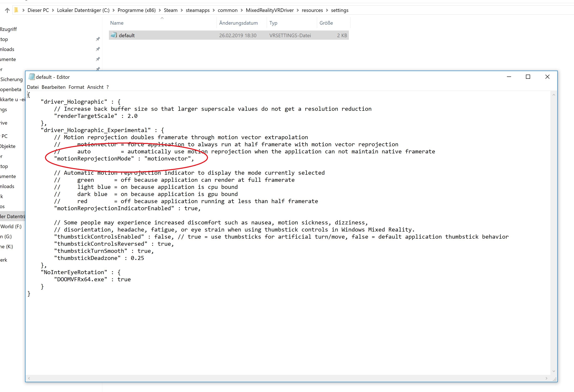Image resolution: width=574 pixels, height=392 pixels.
Task: Expand chevron before Dieser PC in breadcrumb
Action: pyautogui.click(x=23, y=10)
